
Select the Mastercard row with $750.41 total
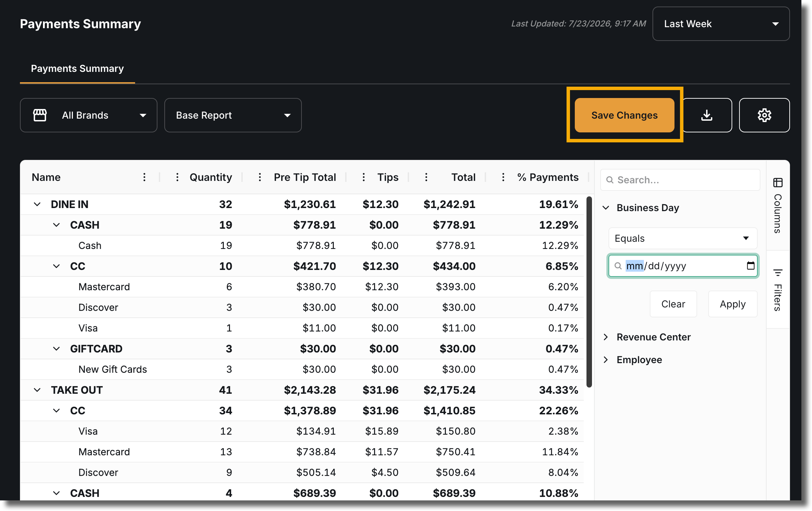click(302, 452)
